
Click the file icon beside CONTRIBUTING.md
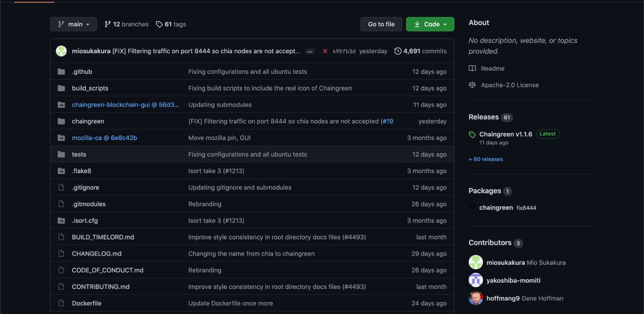pos(61,287)
